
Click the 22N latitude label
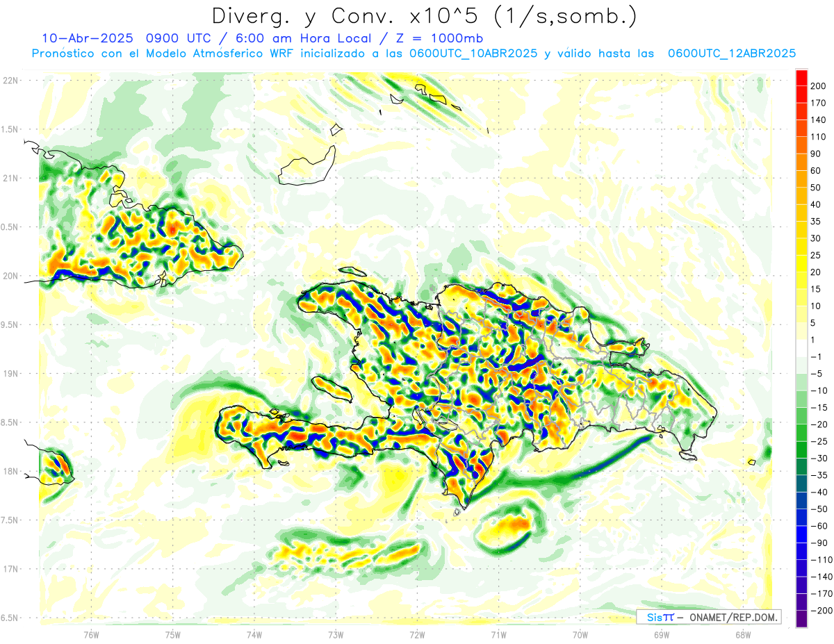tap(10, 81)
